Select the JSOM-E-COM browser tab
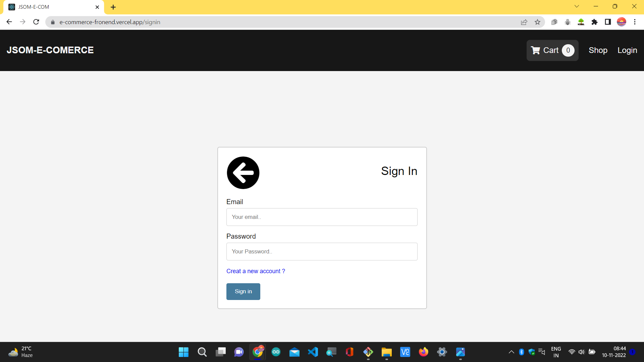This screenshot has height=362, width=644. [50, 7]
